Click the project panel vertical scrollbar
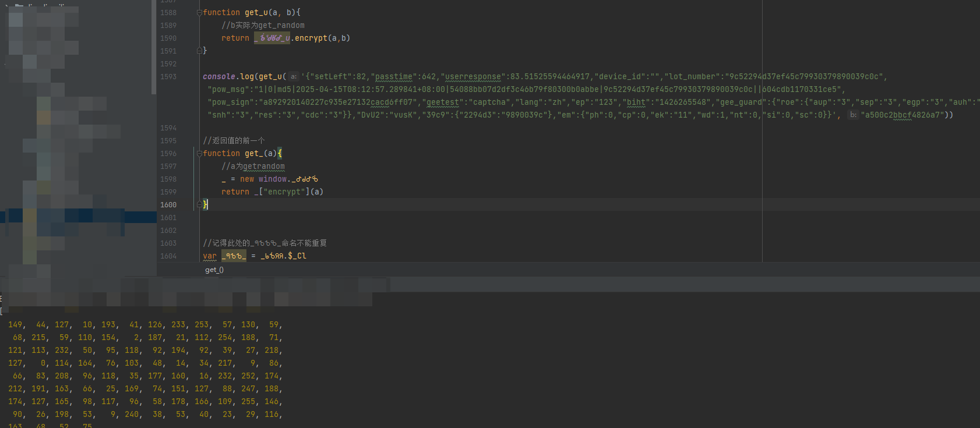The height and width of the screenshot is (428, 980). tap(154, 47)
